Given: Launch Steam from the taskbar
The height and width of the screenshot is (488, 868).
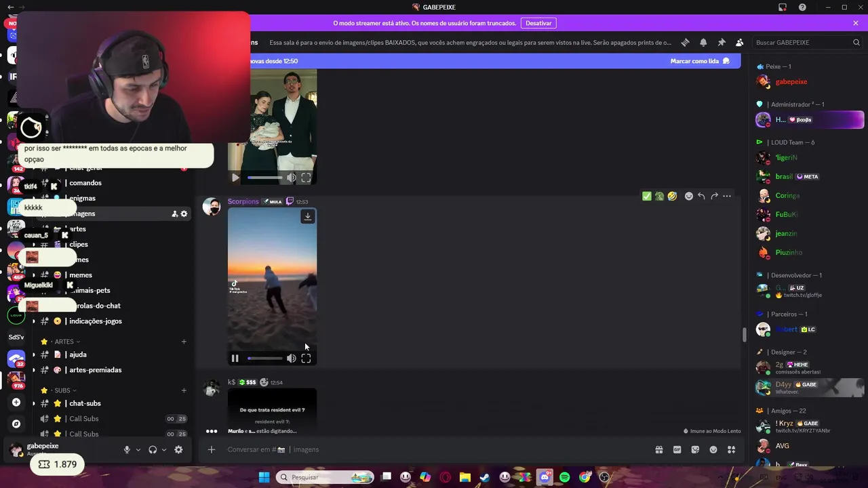Looking at the screenshot, I should [485, 477].
